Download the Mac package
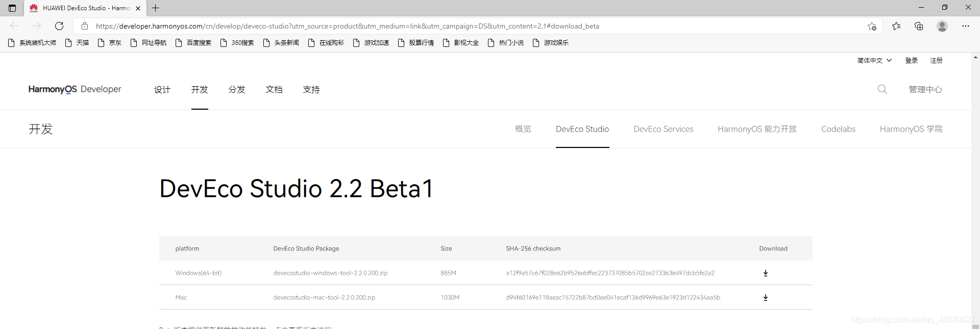This screenshot has width=980, height=329. pyautogui.click(x=766, y=298)
